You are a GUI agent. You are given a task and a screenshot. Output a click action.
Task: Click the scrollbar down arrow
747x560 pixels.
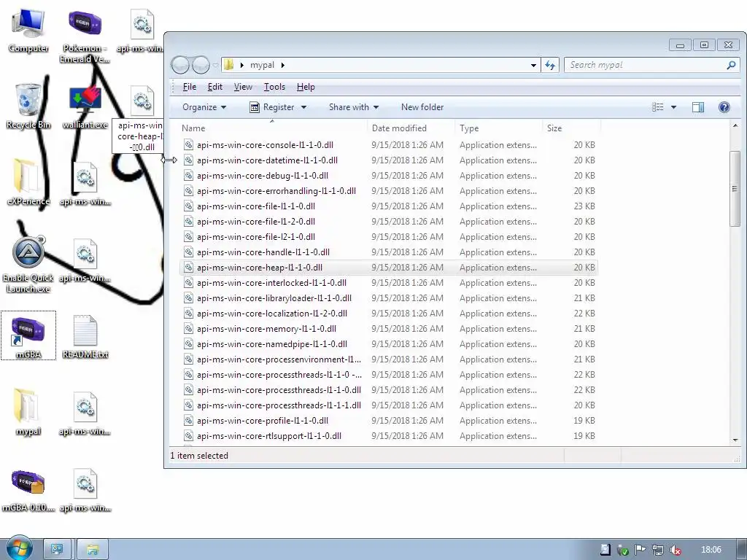735,440
